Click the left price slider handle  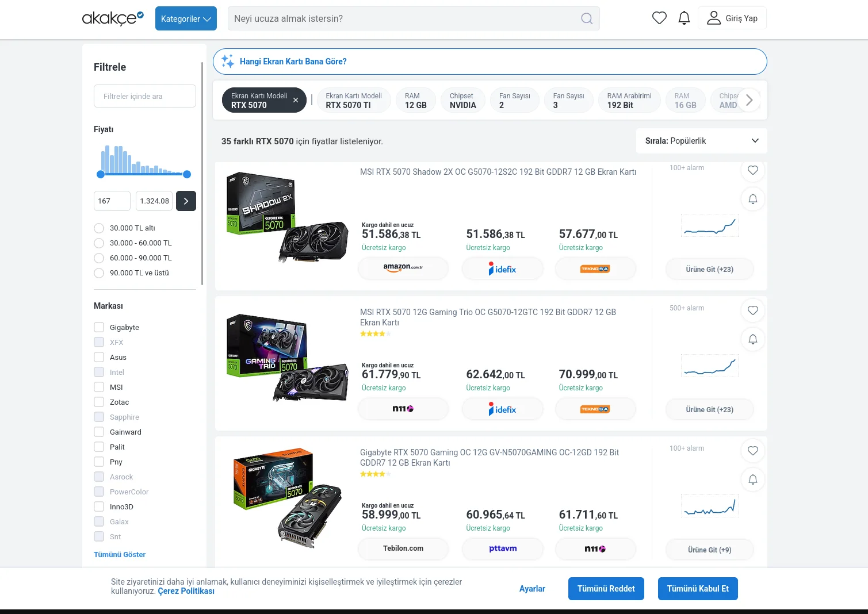(101, 174)
